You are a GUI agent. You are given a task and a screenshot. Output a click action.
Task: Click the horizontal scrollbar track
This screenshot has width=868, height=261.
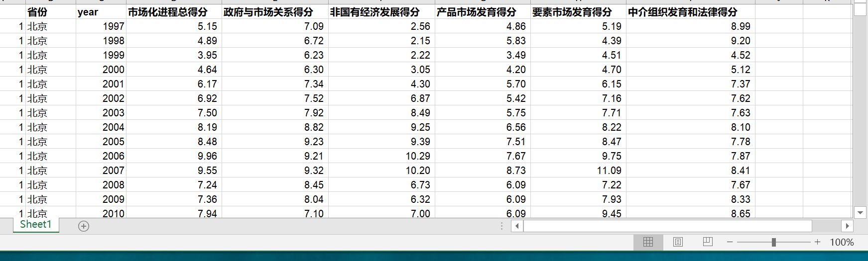coord(827,226)
